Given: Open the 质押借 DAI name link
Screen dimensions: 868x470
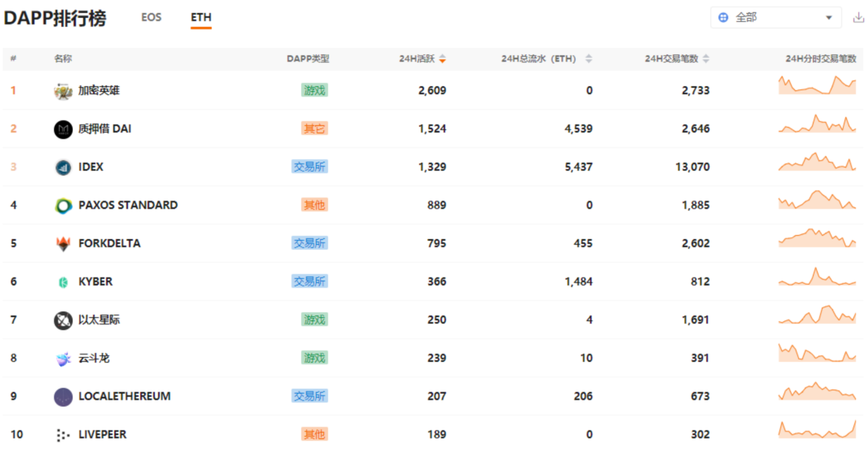Looking at the screenshot, I should pos(105,129).
